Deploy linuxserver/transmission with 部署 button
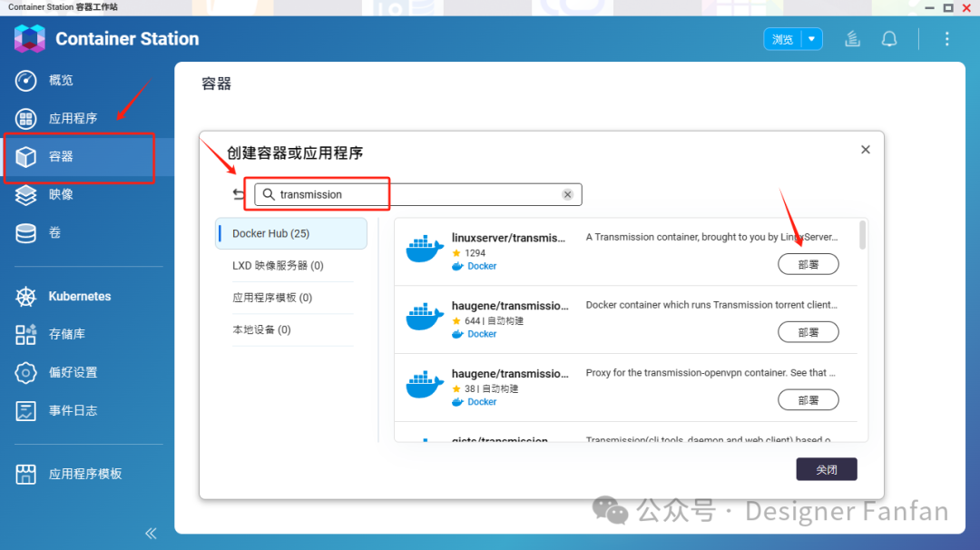The height and width of the screenshot is (550, 980). [x=808, y=264]
